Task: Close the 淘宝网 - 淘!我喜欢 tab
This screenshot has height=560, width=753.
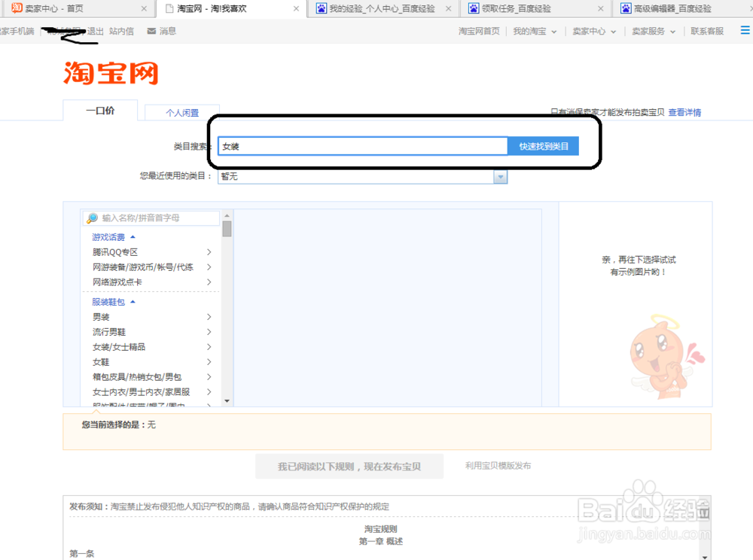Action: coord(296,8)
